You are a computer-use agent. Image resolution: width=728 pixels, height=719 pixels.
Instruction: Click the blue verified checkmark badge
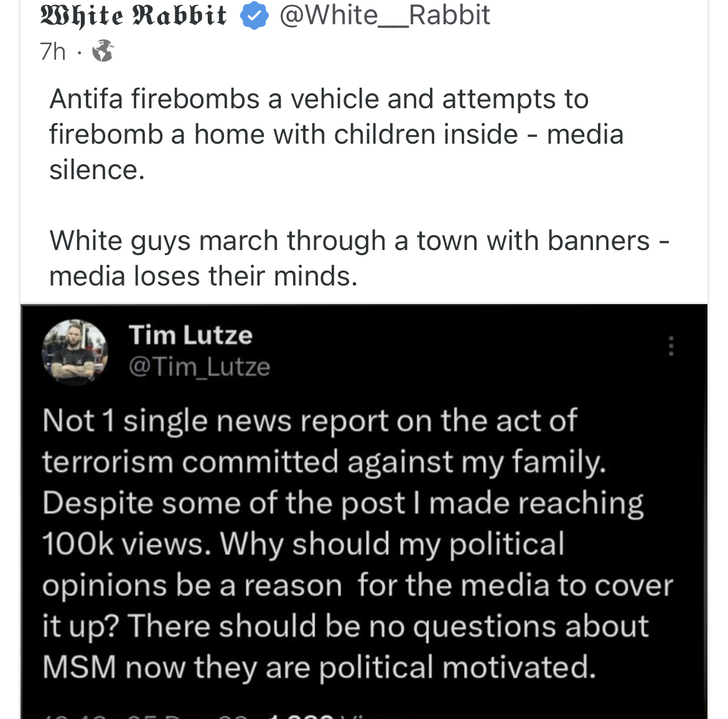pos(253,16)
